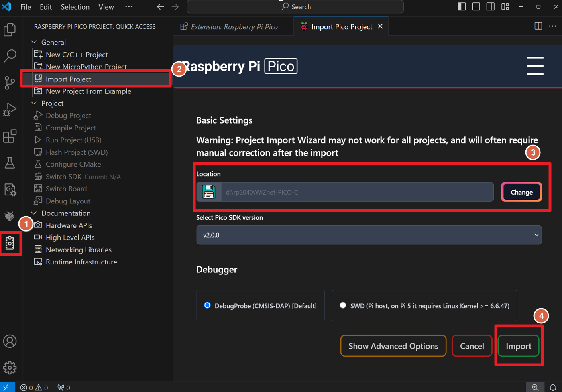The image size is (562, 392).
Task: Open the File menu
Action: click(x=26, y=7)
